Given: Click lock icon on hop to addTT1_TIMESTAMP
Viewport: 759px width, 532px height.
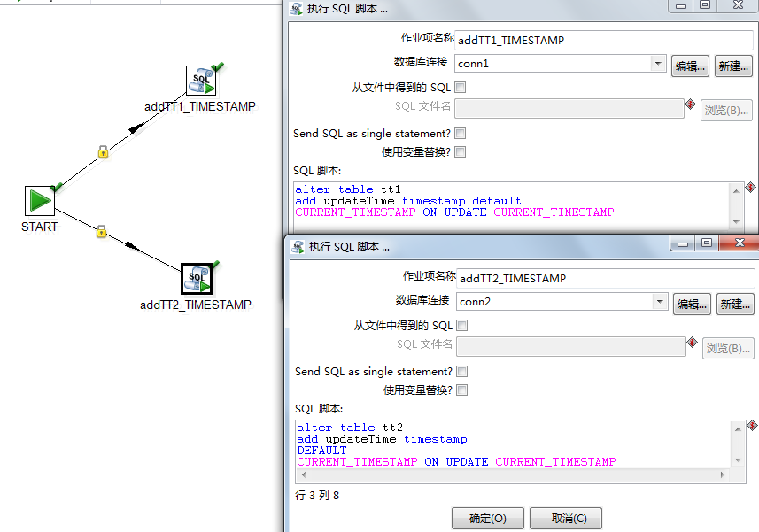Looking at the screenshot, I should (x=103, y=152).
